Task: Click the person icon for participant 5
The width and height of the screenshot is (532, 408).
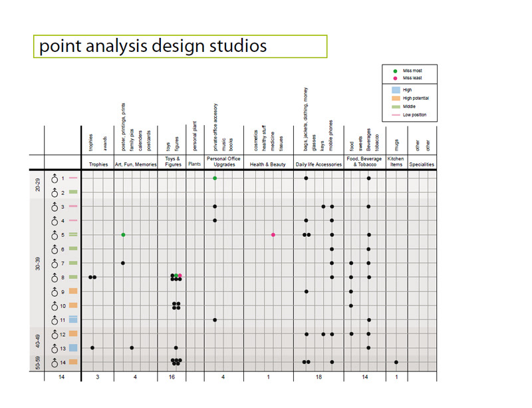Action: pyautogui.click(x=55, y=235)
